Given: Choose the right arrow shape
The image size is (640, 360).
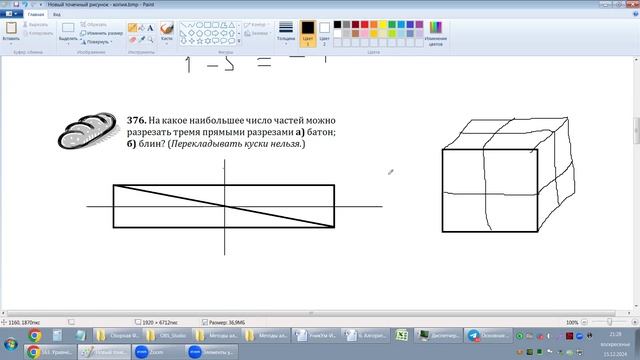Looking at the screenshot, I should click(x=216, y=33).
